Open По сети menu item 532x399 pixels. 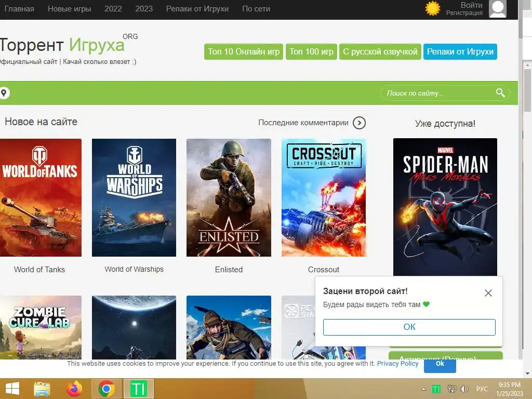click(x=256, y=9)
